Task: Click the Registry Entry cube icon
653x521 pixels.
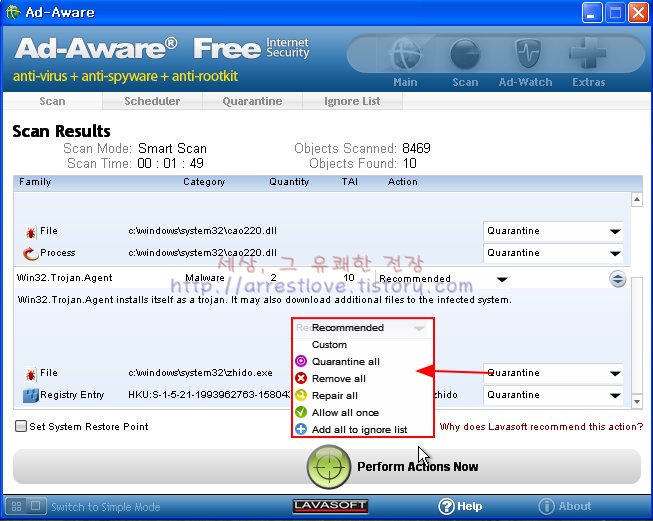Action: click(x=30, y=395)
